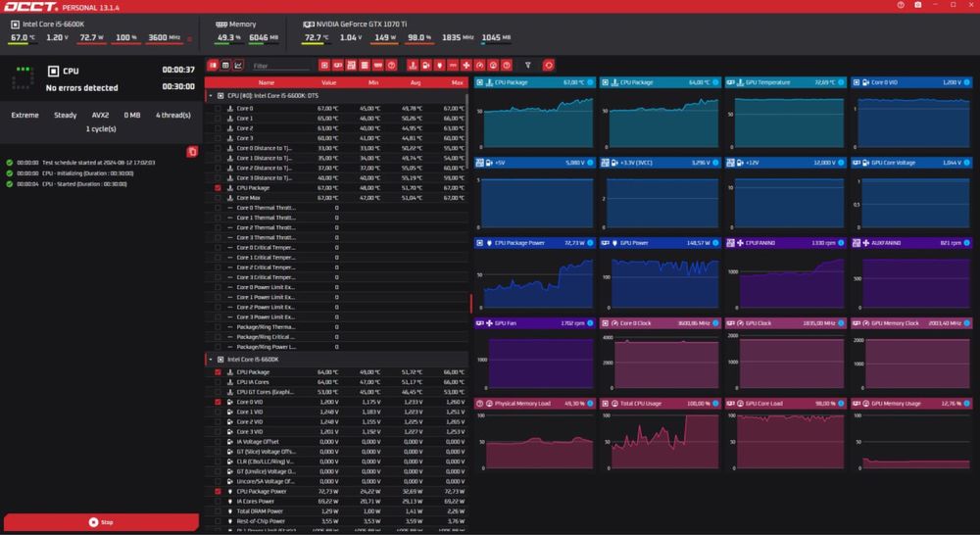Click the Filter text field
Viewport: 980px width, 535px height.
click(x=280, y=66)
